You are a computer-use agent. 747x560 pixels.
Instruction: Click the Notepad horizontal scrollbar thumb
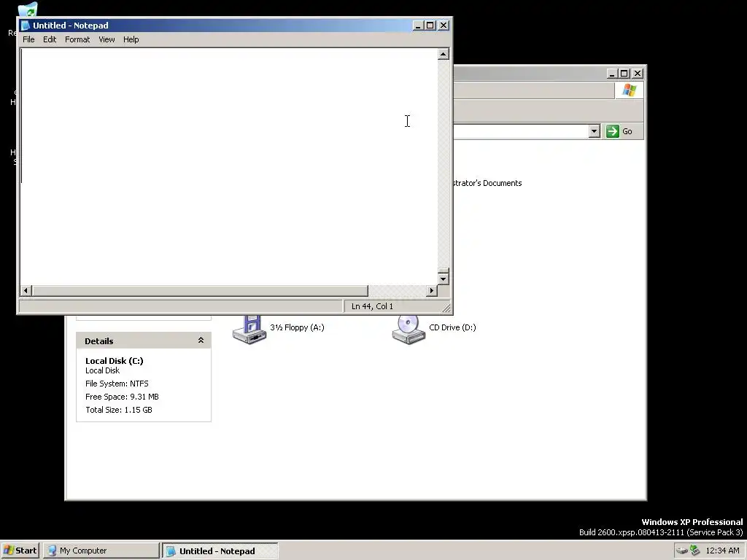(x=200, y=290)
